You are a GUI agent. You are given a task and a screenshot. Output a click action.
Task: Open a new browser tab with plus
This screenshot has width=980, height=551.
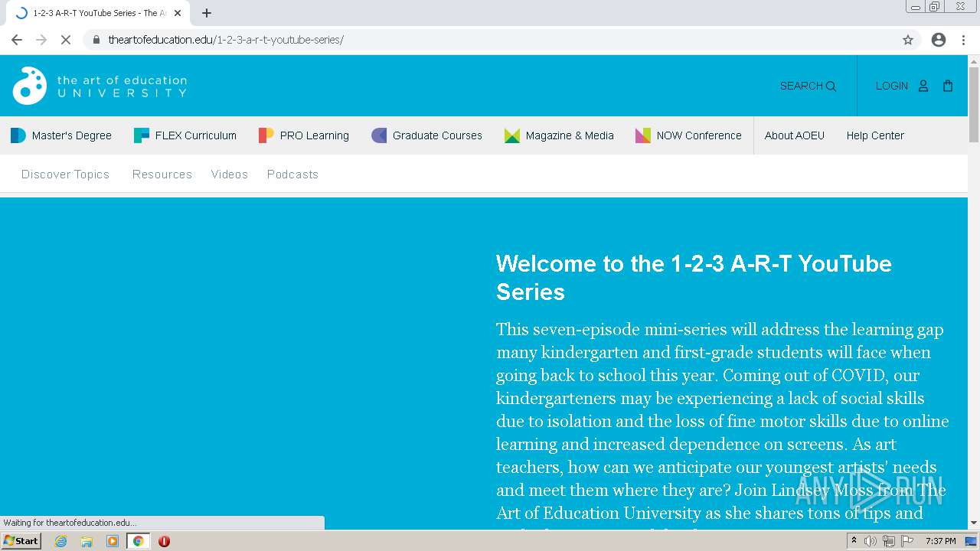207,13
